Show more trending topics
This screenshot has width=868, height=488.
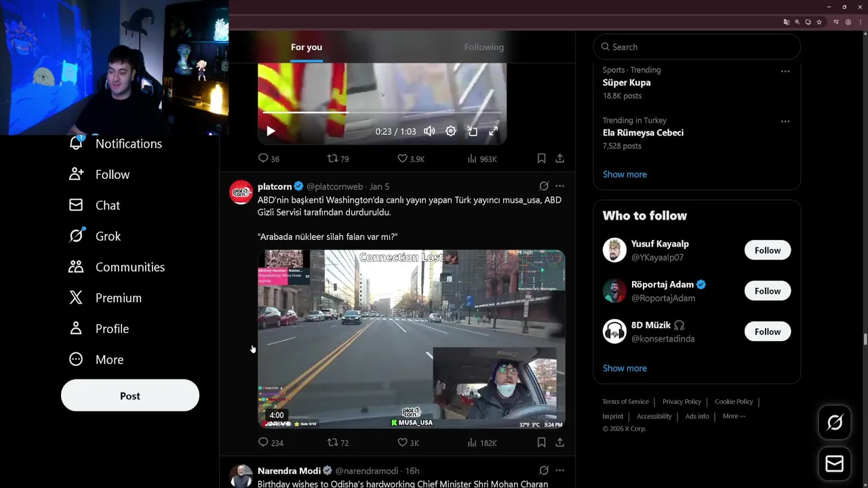[x=625, y=174]
